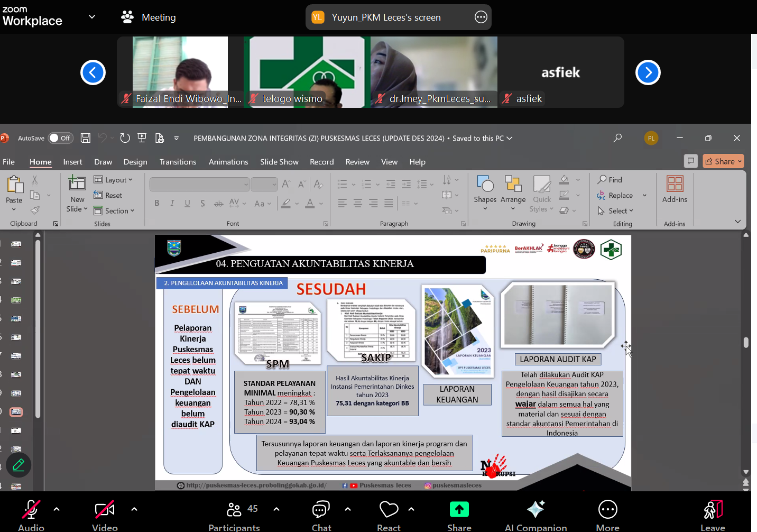Click the Shapes gallery icon

(x=485, y=185)
